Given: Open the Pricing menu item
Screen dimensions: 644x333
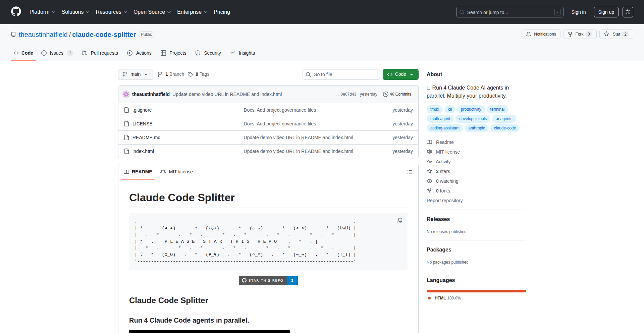Looking at the screenshot, I should click(x=222, y=12).
